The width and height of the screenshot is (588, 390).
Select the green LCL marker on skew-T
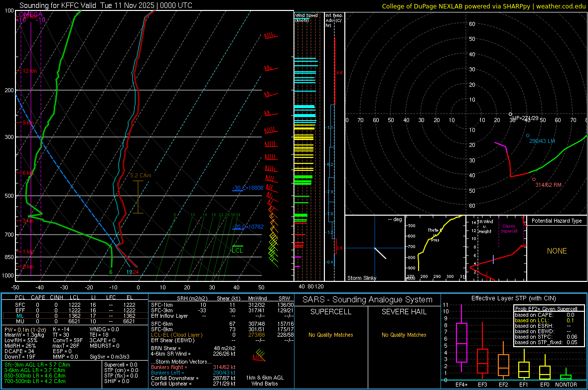point(237,250)
